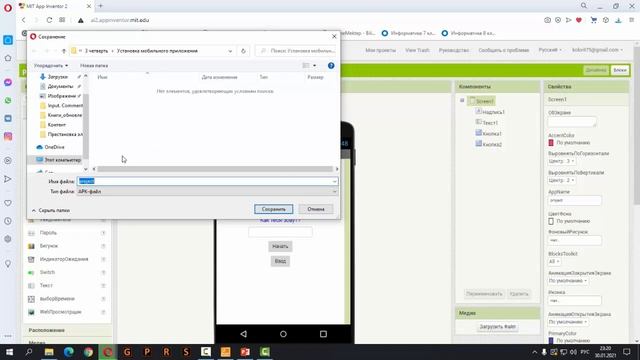Open File Explorer from the taskbar
640x360 pixels.
(x=49, y=352)
